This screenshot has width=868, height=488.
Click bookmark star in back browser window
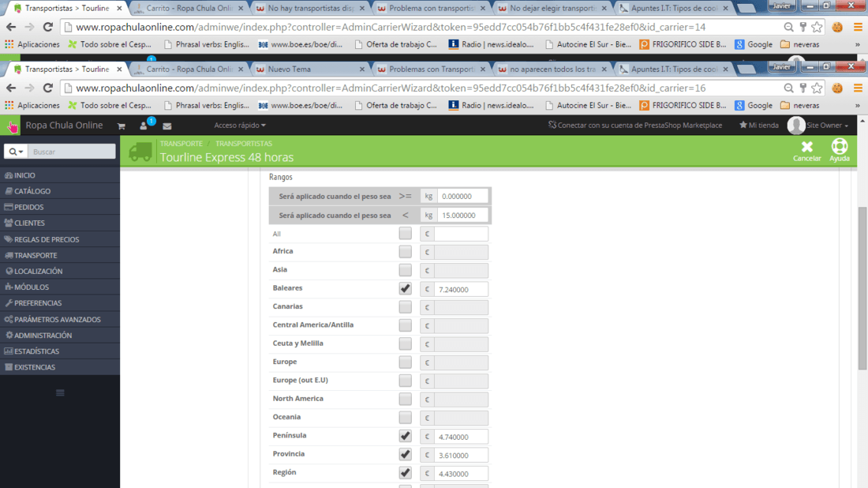point(817,27)
